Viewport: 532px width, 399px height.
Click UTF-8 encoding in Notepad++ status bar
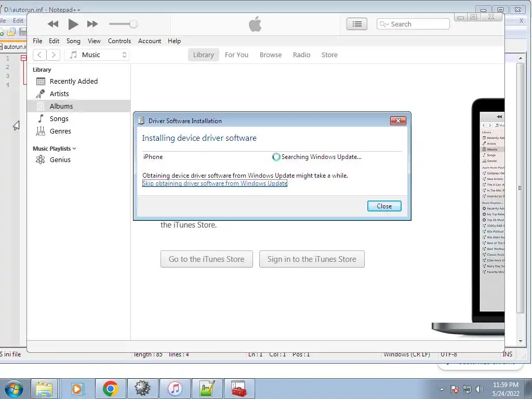pyautogui.click(x=448, y=354)
